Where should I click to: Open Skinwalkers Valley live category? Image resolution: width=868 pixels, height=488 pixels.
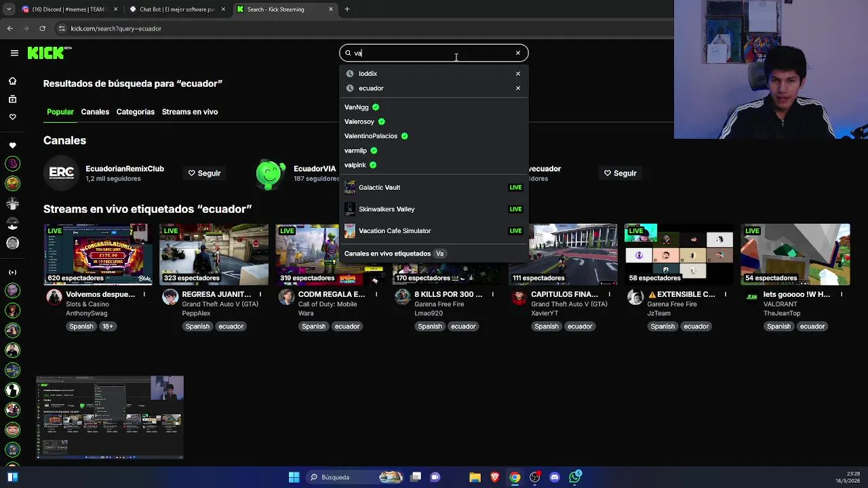(x=433, y=209)
